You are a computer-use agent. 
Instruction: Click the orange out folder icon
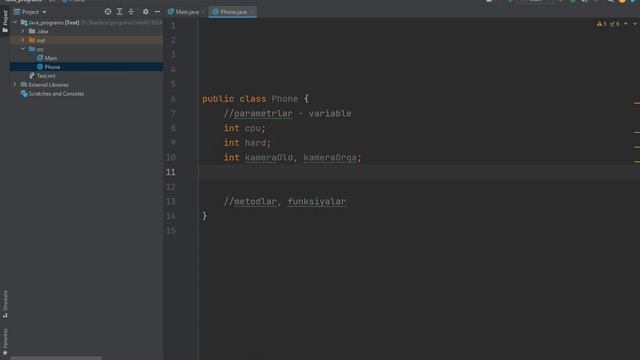pos(32,40)
